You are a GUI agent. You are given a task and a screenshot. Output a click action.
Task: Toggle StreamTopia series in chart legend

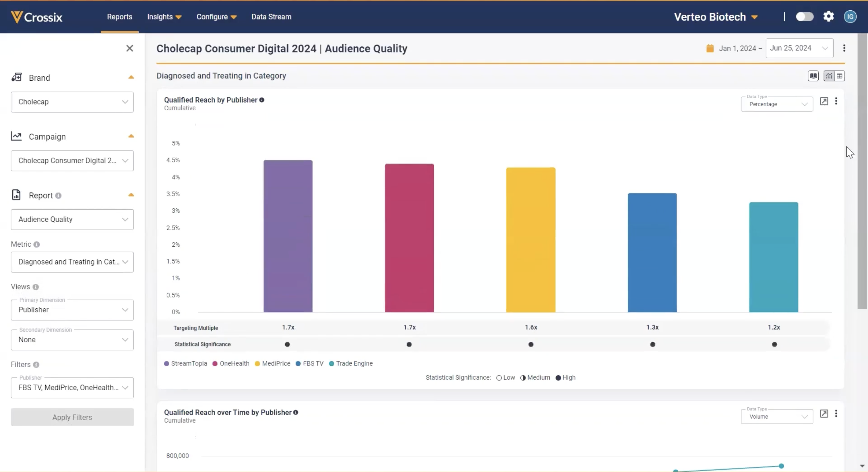185,363
